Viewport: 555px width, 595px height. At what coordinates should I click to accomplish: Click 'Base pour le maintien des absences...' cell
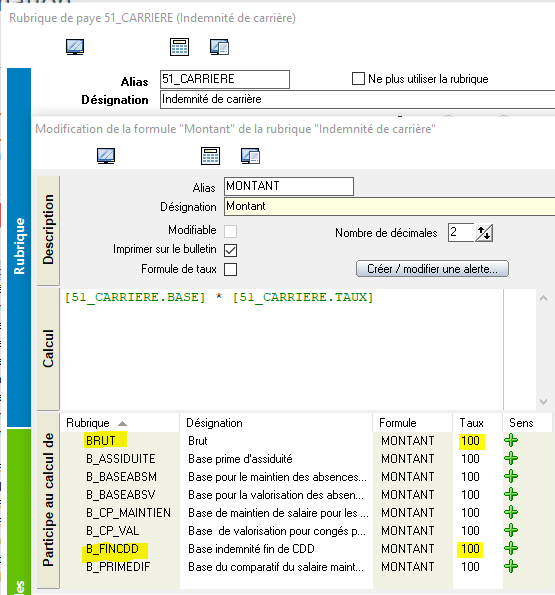[277, 477]
